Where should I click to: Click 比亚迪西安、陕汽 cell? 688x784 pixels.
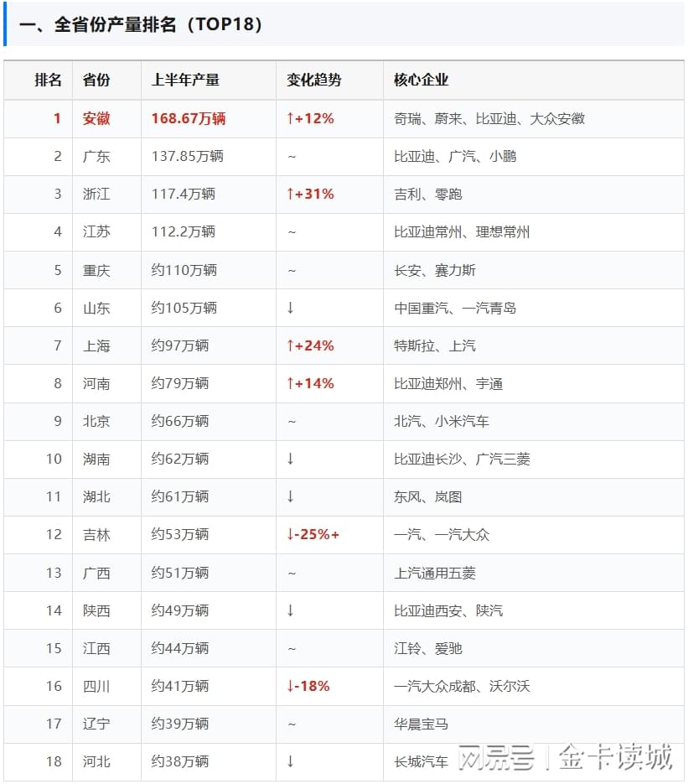click(x=448, y=610)
